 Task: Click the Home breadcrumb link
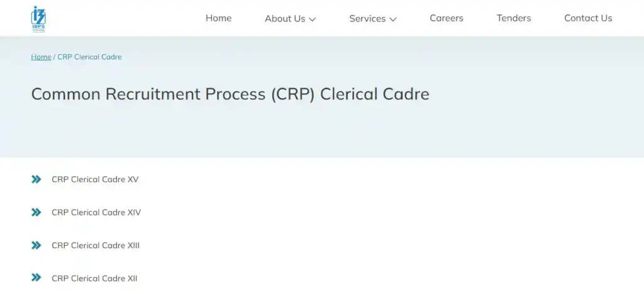pos(41,57)
